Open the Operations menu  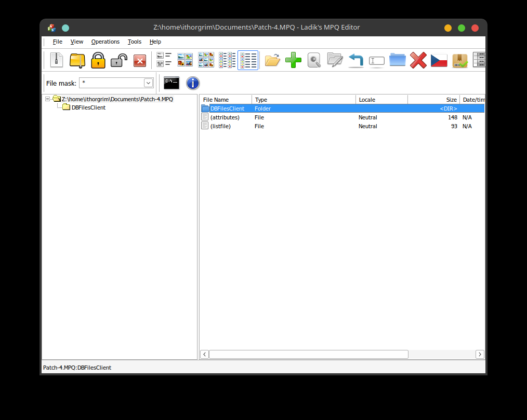pyautogui.click(x=105, y=42)
